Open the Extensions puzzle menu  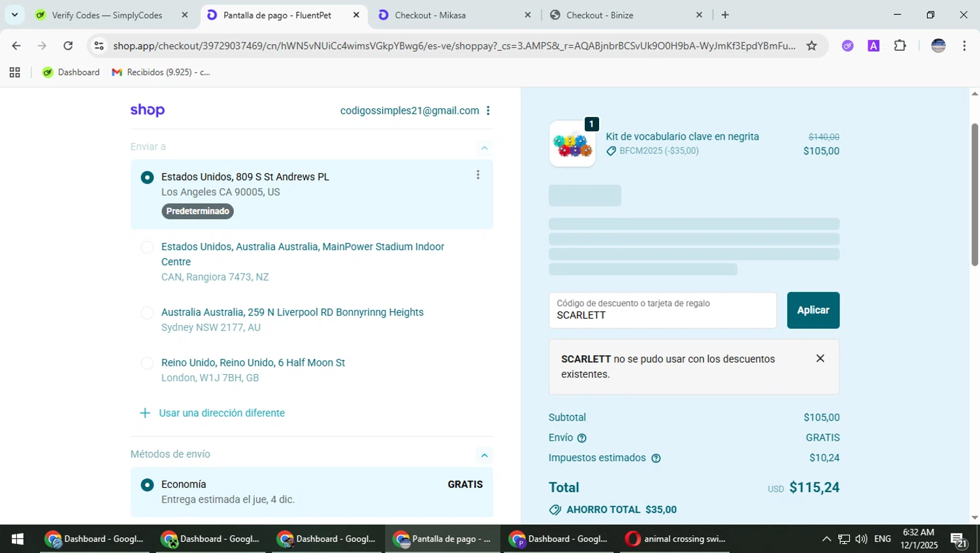tap(900, 46)
